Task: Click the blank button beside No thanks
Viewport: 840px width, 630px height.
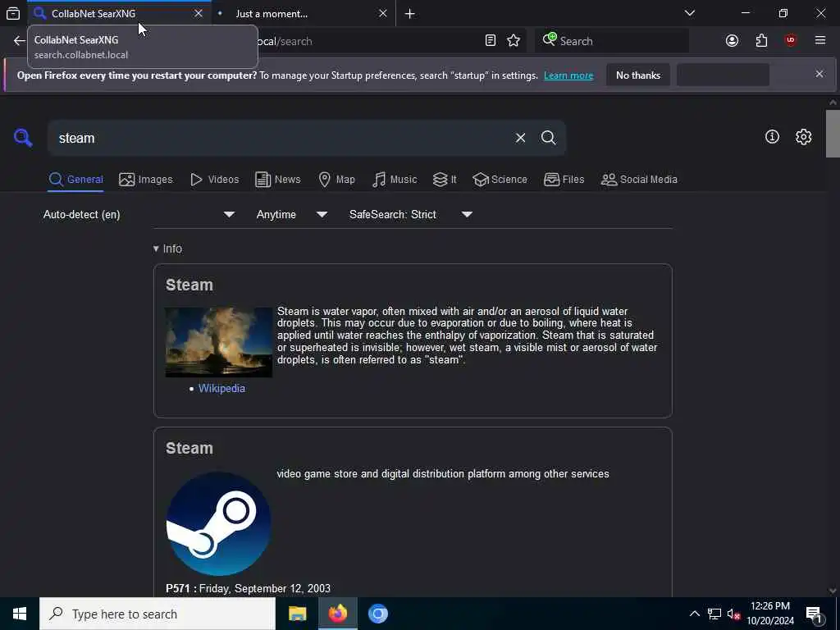Action: click(x=724, y=75)
